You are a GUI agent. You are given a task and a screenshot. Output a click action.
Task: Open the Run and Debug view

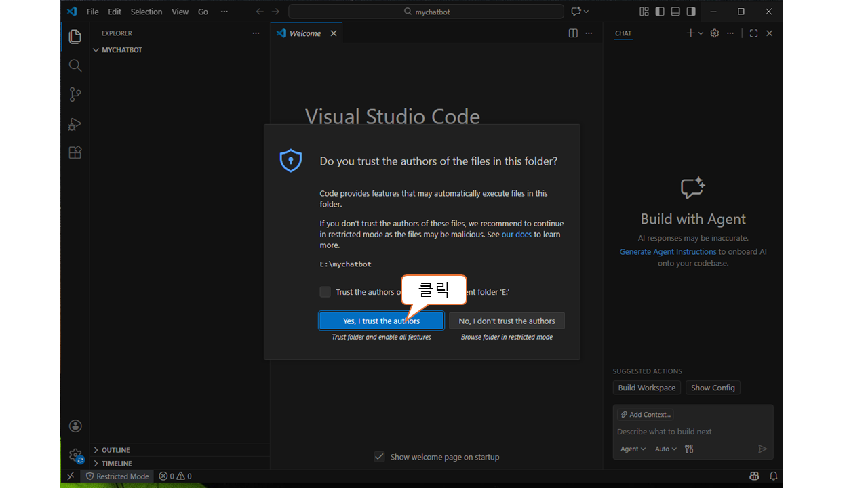point(75,124)
